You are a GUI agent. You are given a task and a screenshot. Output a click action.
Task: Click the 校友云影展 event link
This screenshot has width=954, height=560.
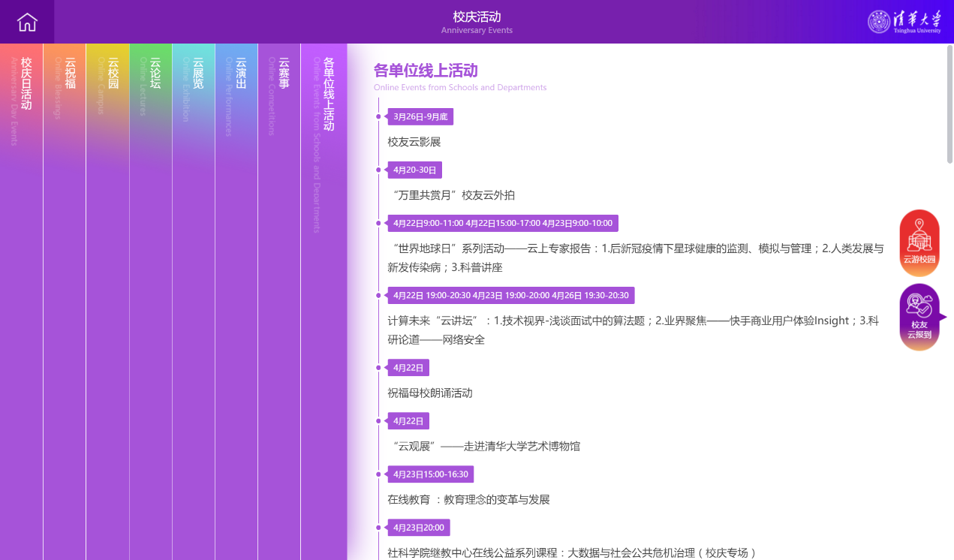[414, 142]
